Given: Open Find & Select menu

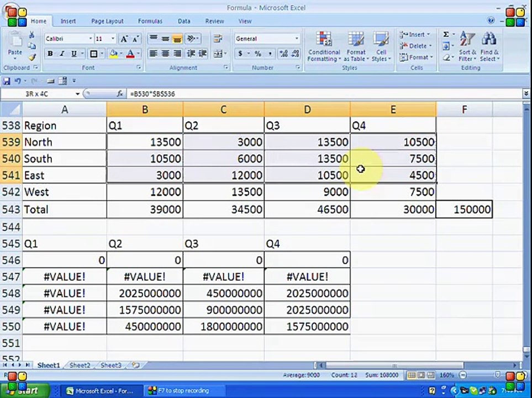Looking at the screenshot, I should pyautogui.click(x=489, y=47).
